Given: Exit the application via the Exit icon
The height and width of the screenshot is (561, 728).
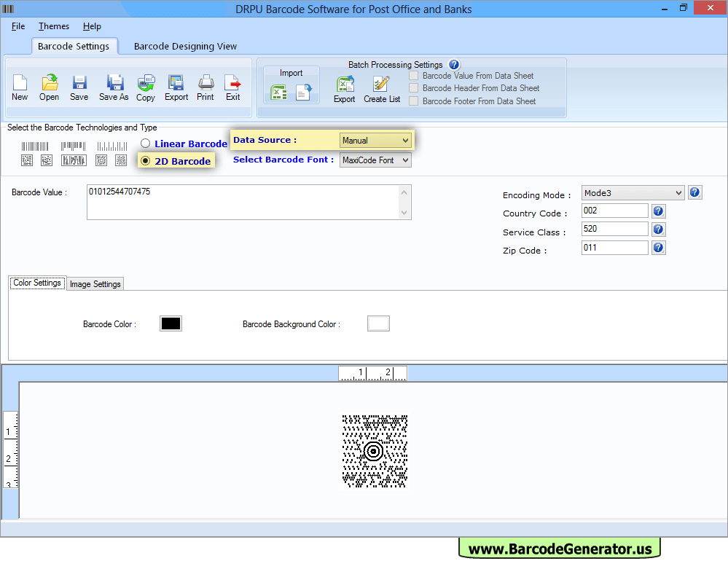Looking at the screenshot, I should (x=232, y=87).
